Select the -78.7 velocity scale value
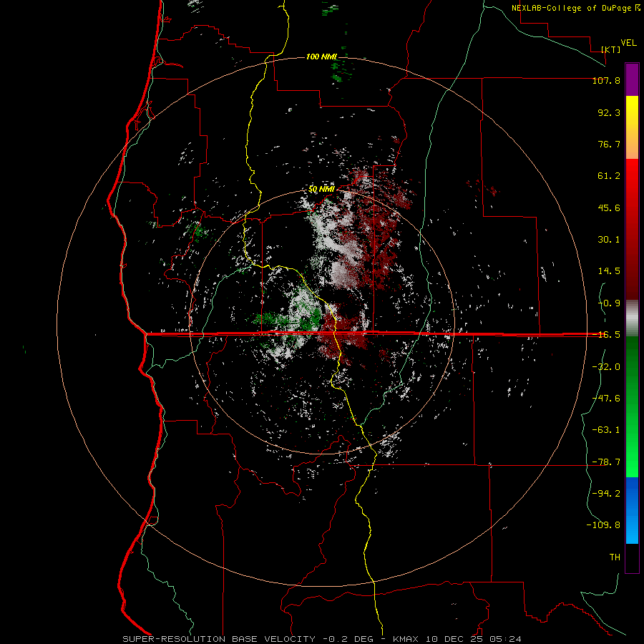This screenshot has width=644, height=644. [606, 462]
